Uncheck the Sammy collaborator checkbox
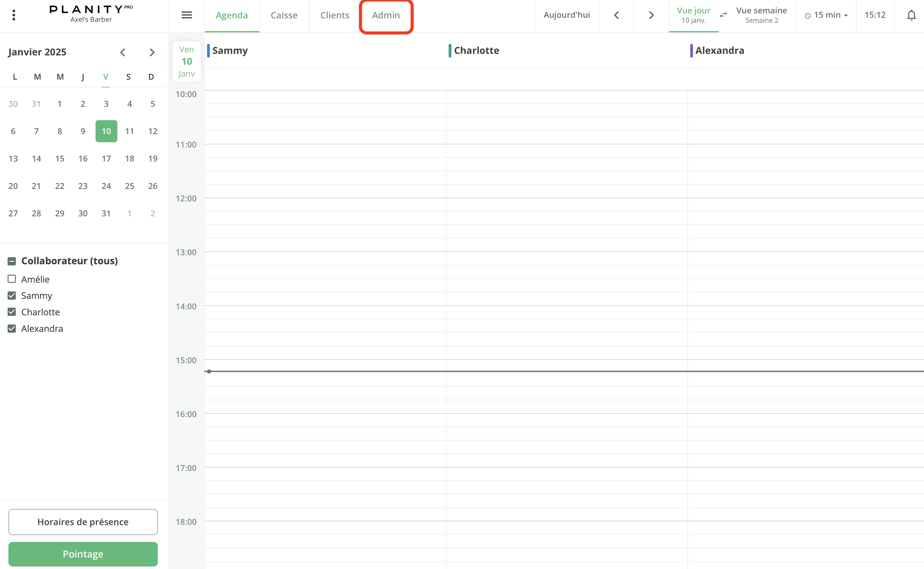924x569 pixels. point(12,295)
